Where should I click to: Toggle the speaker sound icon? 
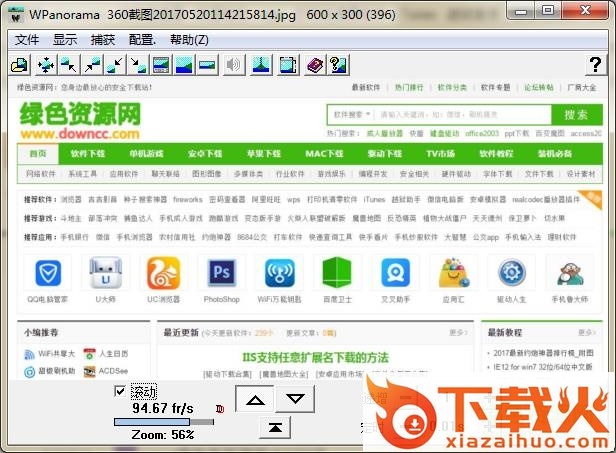[233, 65]
